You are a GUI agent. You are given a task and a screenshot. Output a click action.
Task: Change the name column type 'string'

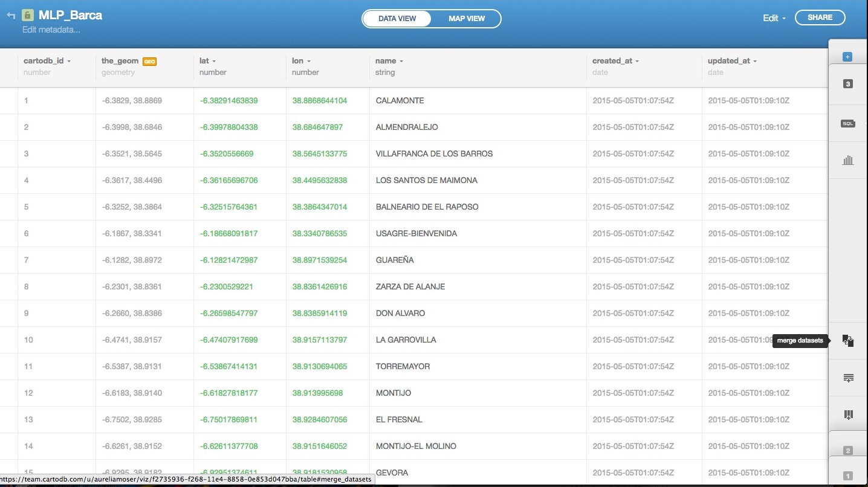385,73
